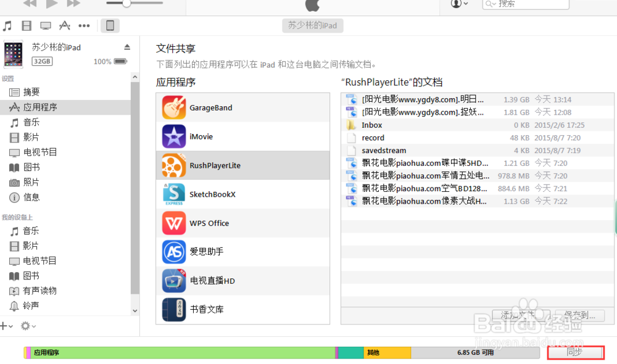Click the sidebar scroll up arrow
The width and height of the screenshot is (617, 364).
[135, 77]
